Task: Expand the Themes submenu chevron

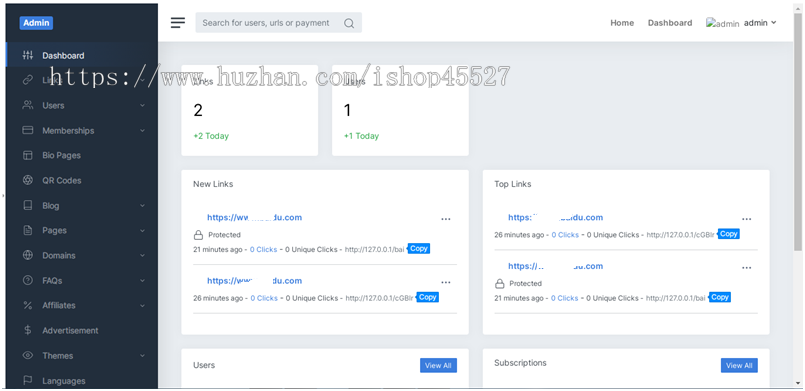Action: [142, 355]
